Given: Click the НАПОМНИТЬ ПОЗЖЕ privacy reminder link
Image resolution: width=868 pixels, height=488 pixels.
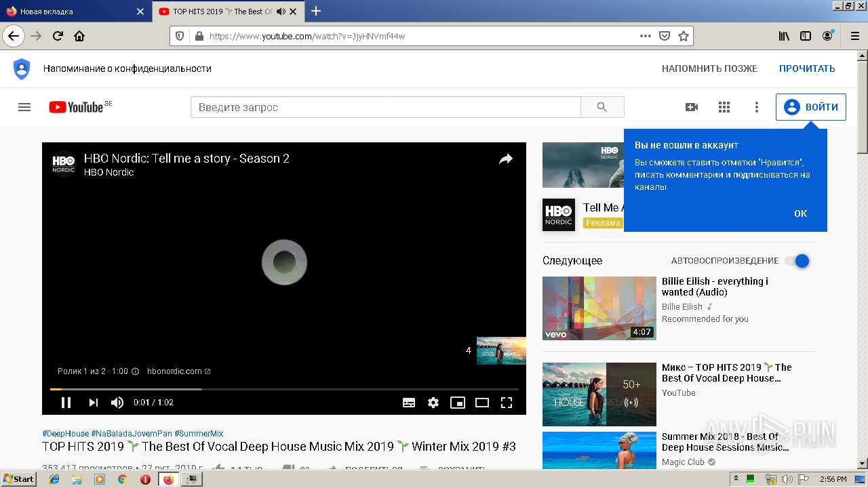Looking at the screenshot, I should coord(709,68).
